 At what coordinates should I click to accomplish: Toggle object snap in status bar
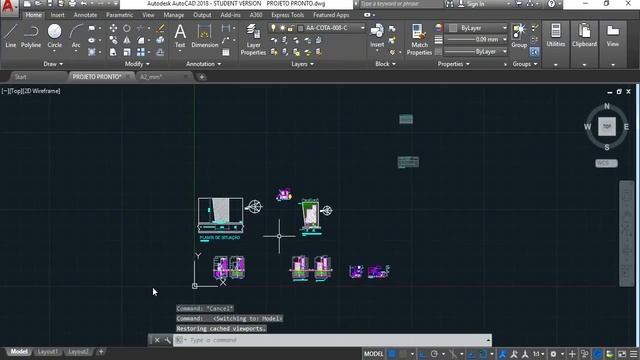[x=483, y=354]
